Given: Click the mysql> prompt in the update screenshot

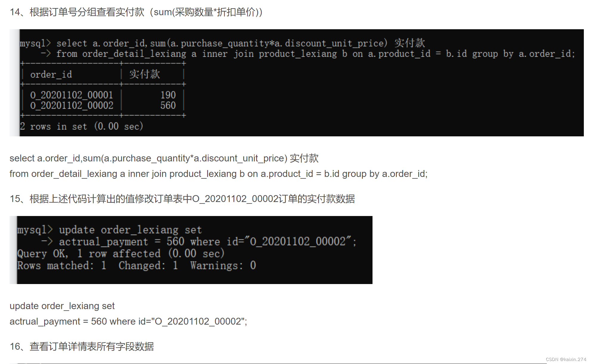Looking at the screenshot, I should (35, 230).
